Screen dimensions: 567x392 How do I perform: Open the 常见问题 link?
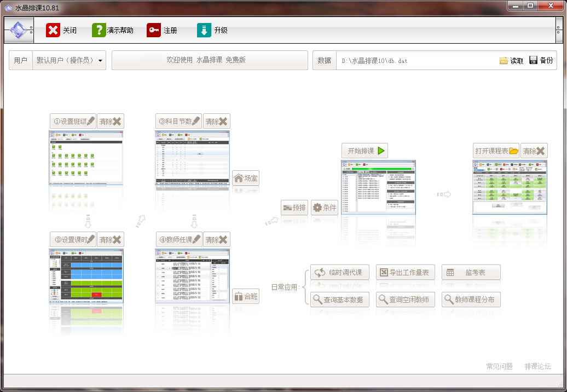tap(499, 366)
